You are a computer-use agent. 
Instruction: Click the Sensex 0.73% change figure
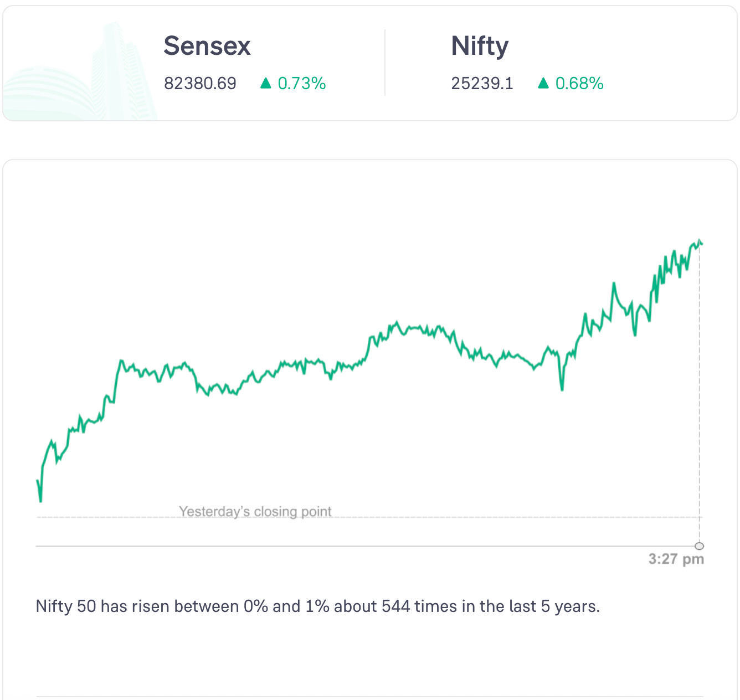point(301,84)
